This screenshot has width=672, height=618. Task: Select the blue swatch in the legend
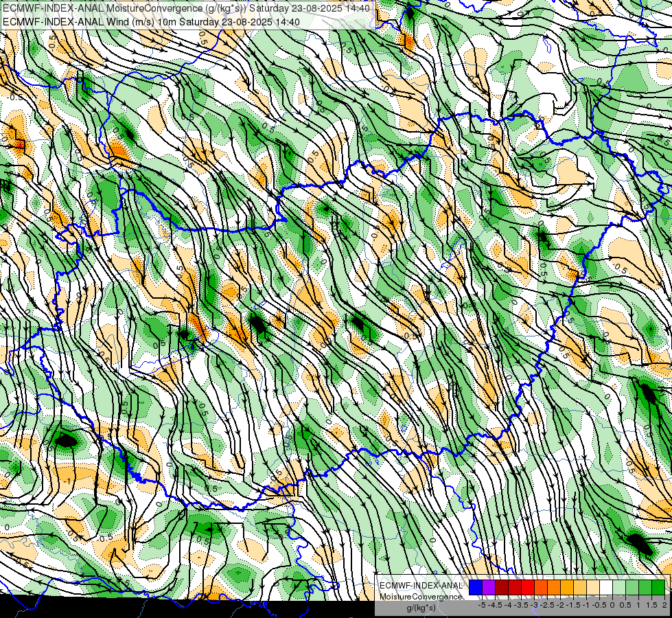click(476, 587)
